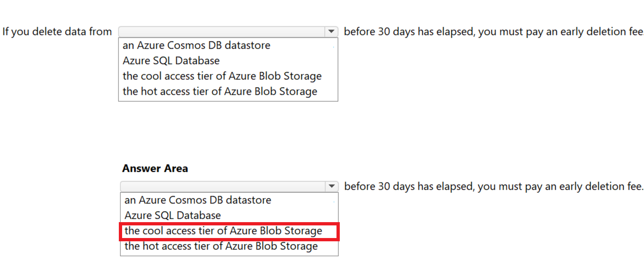Viewport: 644px width, 258px height.
Task: Choose "the hot access tier of Azure Blob Storage" above
Action: pos(219,91)
